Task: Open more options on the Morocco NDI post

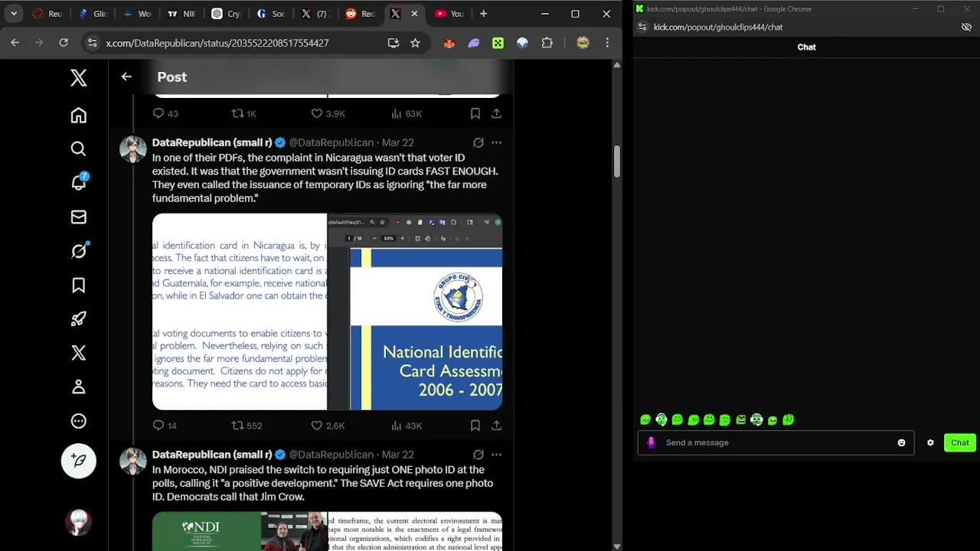Action: [496, 455]
